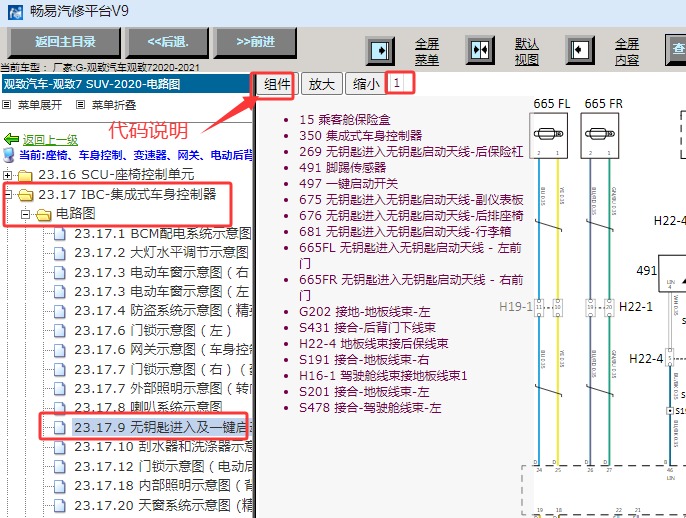Open 23.17.6 门锁示意图（左）item
Image resolution: width=686 pixels, height=518 pixels.
tap(153, 330)
